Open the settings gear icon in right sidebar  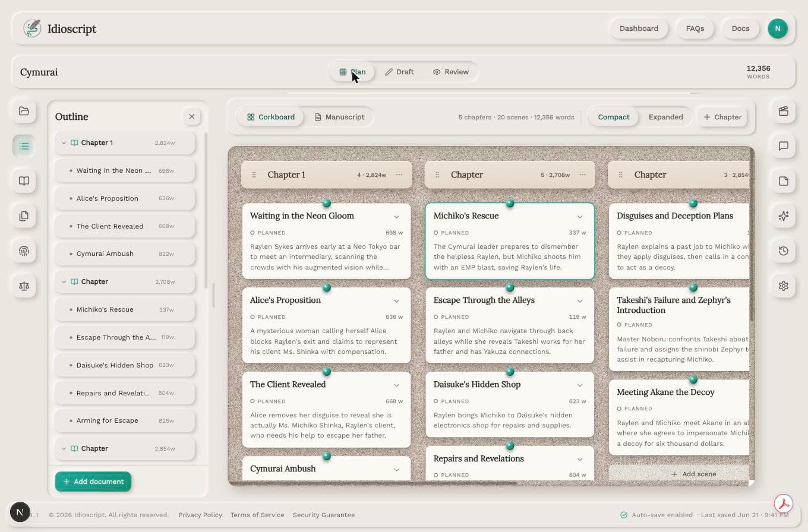[x=784, y=286]
